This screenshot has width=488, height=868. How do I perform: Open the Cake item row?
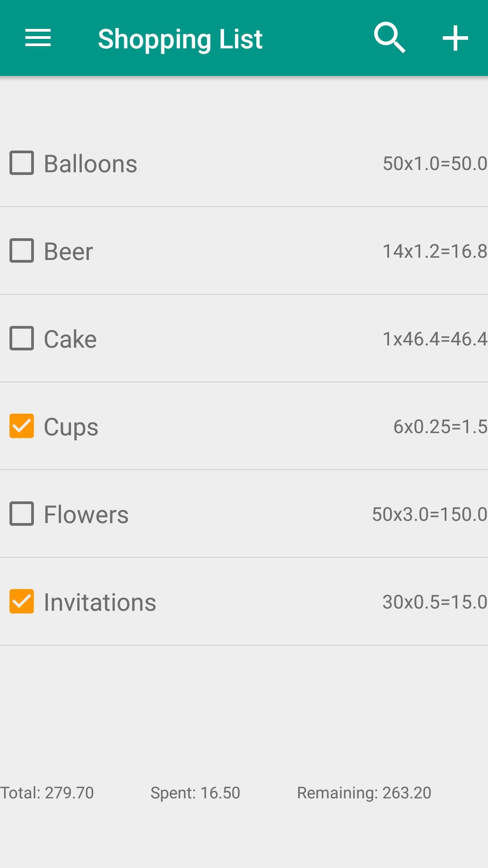[x=244, y=339]
